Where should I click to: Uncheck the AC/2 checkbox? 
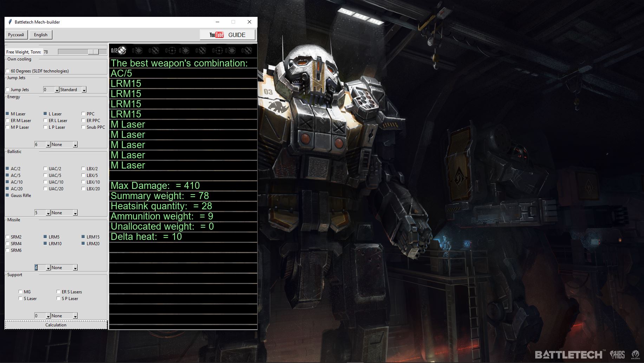pos(7,169)
